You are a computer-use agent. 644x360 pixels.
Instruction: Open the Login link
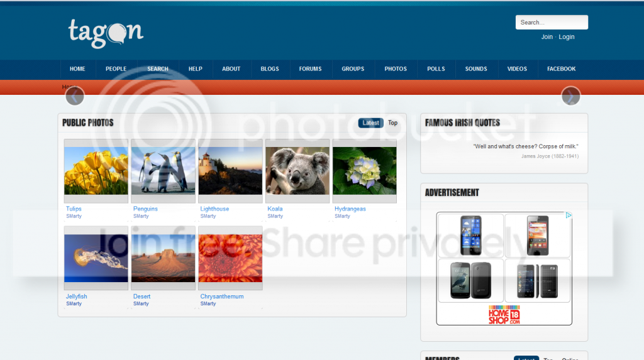click(567, 37)
